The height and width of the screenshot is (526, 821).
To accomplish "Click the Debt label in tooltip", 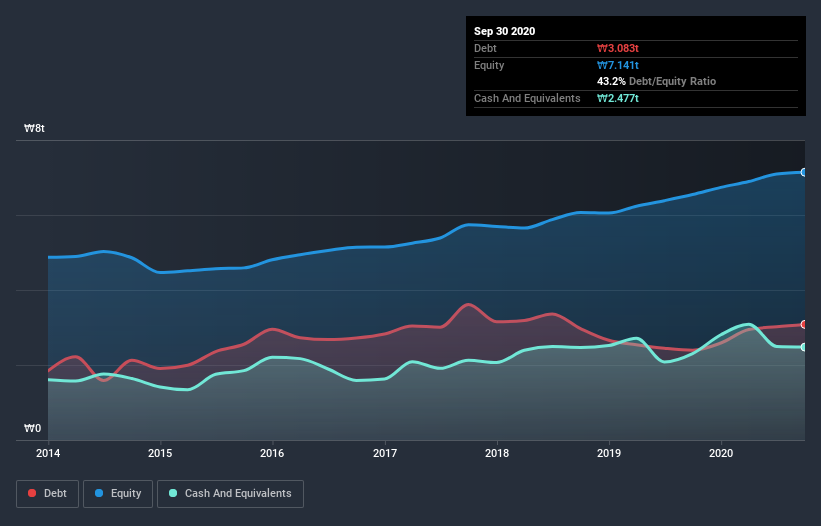I will (485, 48).
